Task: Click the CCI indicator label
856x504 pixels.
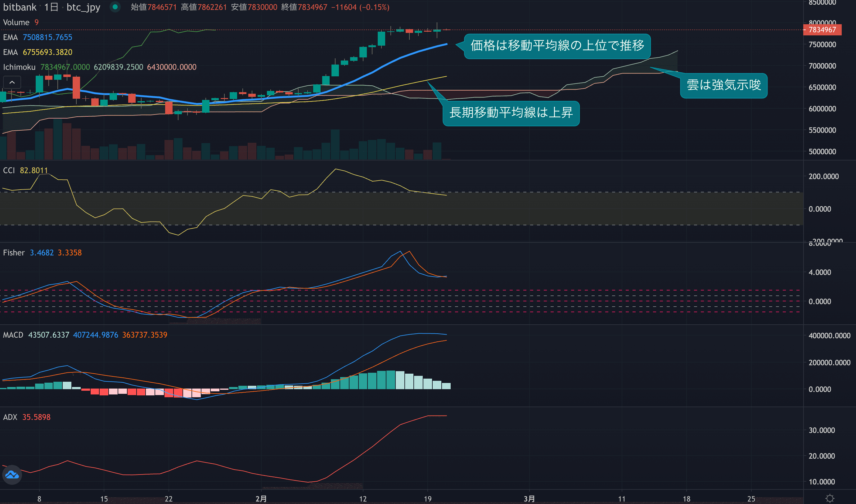Action: pyautogui.click(x=9, y=170)
